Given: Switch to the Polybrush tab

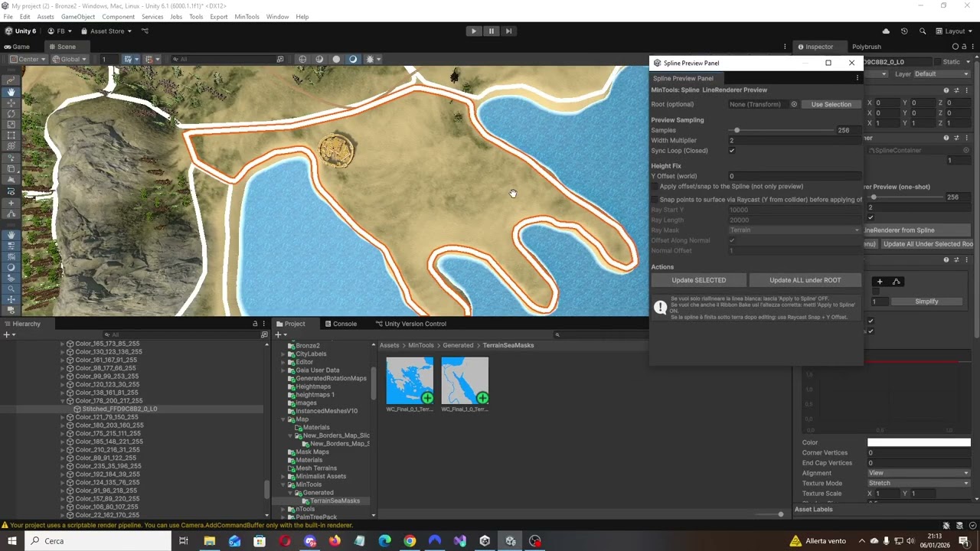Looking at the screenshot, I should (x=867, y=47).
